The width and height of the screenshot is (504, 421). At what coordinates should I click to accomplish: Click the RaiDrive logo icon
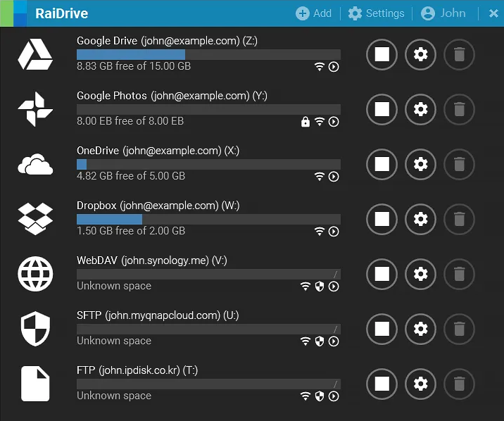pyautogui.click(x=13, y=13)
